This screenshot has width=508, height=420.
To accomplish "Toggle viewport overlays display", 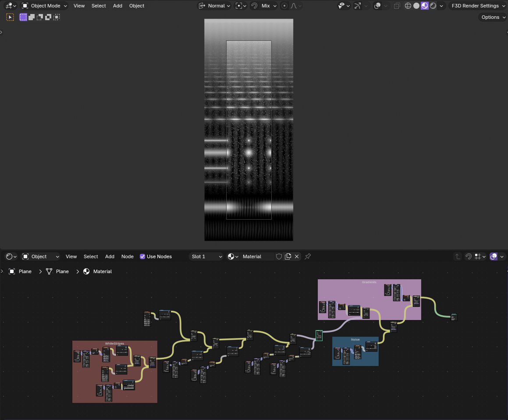I will point(377,6).
